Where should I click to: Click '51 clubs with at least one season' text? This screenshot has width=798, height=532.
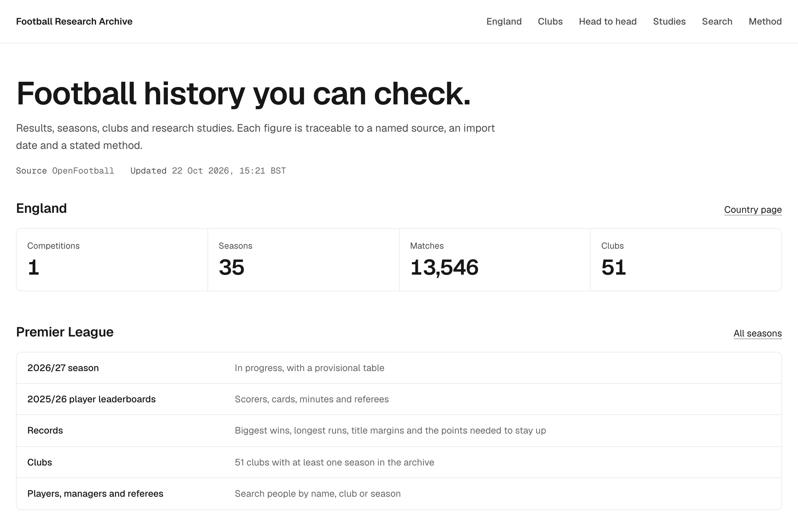(334, 463)
